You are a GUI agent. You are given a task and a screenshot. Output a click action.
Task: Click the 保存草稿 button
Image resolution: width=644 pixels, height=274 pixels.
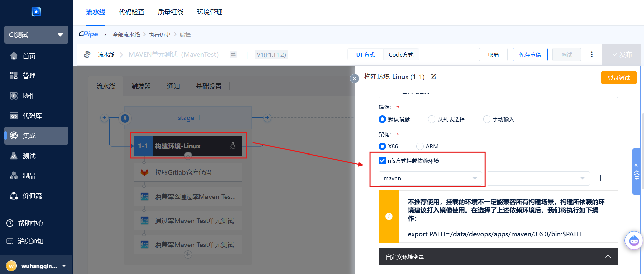pos(530,55)
